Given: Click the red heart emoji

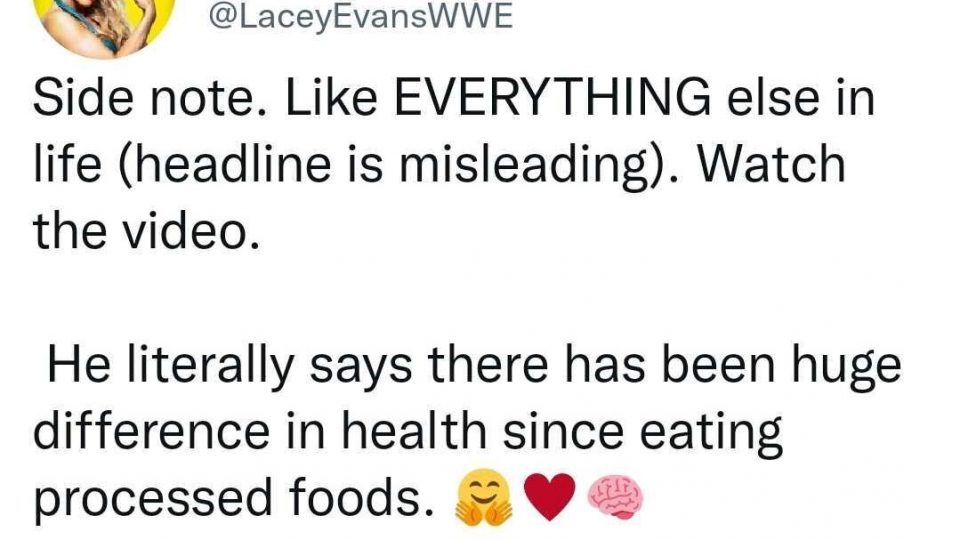Looking at the screenshot, I should pos(550,497).
